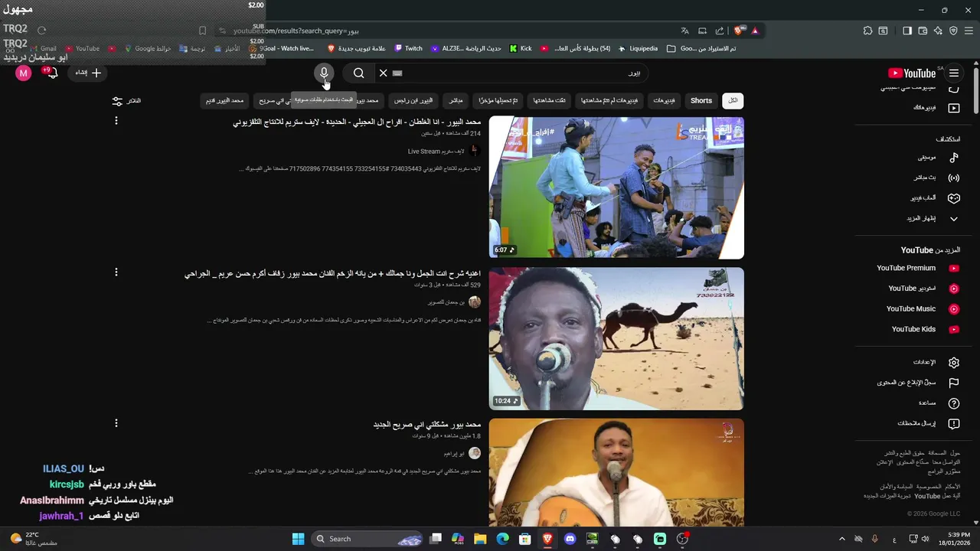Click the browser address bar URL
The image size is (980, 551).
point(296,31)
